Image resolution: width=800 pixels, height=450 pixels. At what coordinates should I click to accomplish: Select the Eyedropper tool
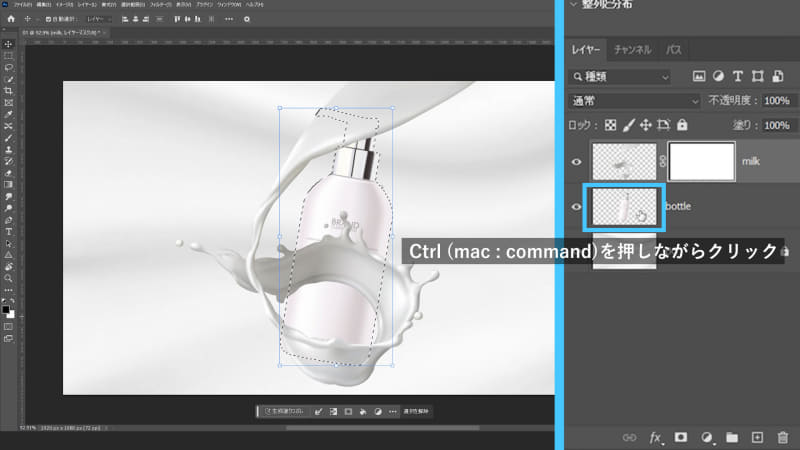pyautogui.click(x=8, y=114)
